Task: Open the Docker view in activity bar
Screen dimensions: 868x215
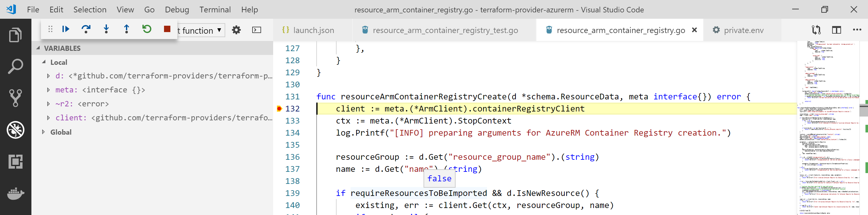Action: point(16,194)
